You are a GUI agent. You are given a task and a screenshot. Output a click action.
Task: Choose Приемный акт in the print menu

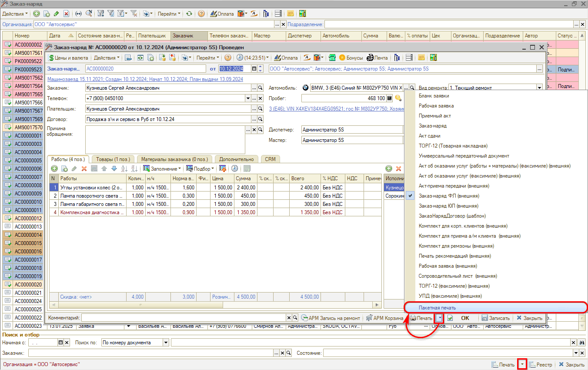[x=496, y=116]
